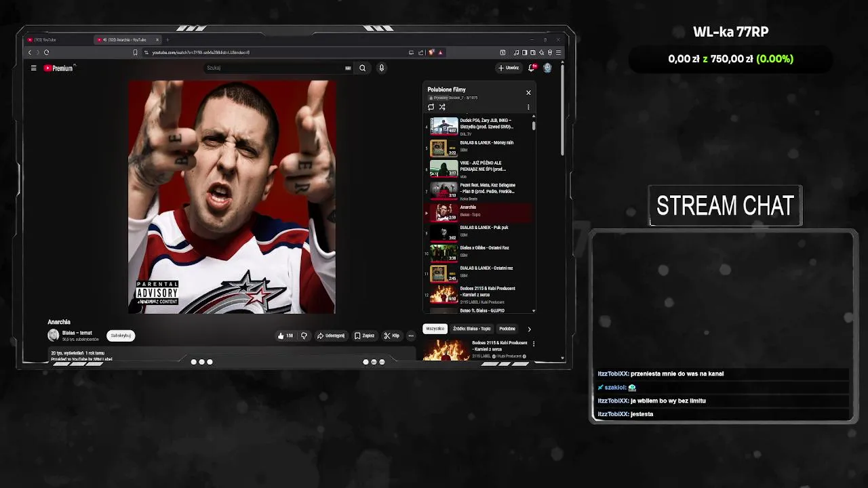This screenshot has width=868, height=488.
Task: Submit search with the magnifier button
Action: [362, 68]
